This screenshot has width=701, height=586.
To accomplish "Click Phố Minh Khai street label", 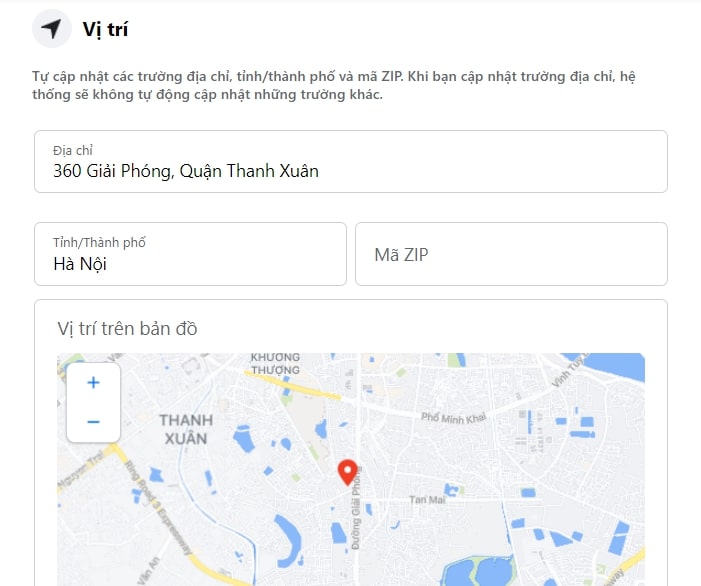I will pos(453,418).
